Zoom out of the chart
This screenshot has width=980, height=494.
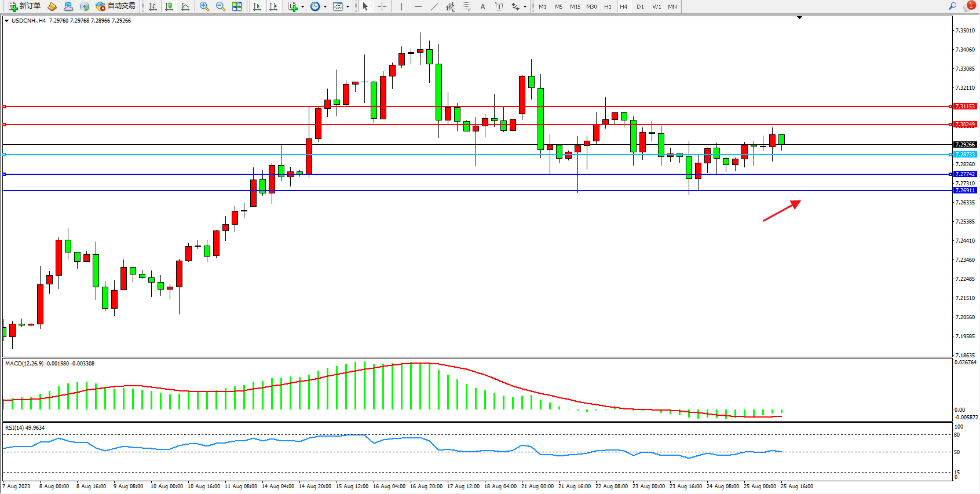221,6
